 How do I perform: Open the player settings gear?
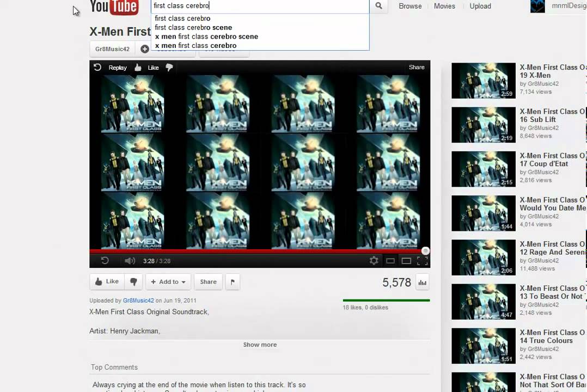[374, 261]
